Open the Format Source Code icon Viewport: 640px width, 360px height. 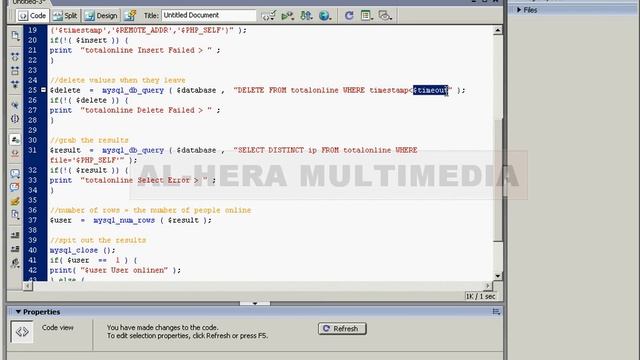click(x=15, y=263)
